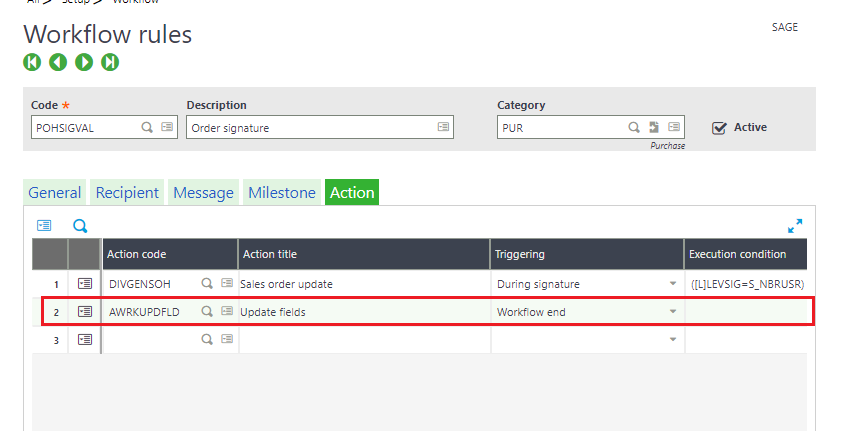Open the card icon beside DIVGENSOH

point(227,283)
